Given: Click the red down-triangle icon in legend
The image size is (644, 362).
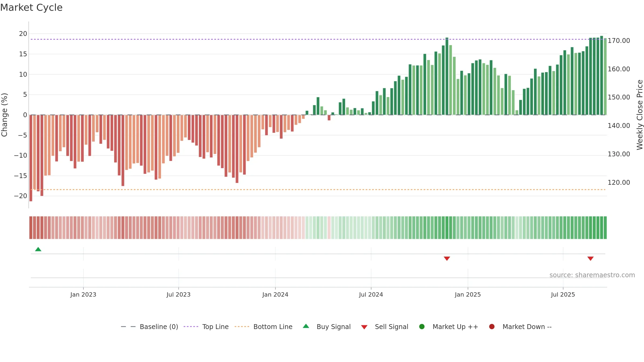Looking at the screenshot, I should (364, 327).
